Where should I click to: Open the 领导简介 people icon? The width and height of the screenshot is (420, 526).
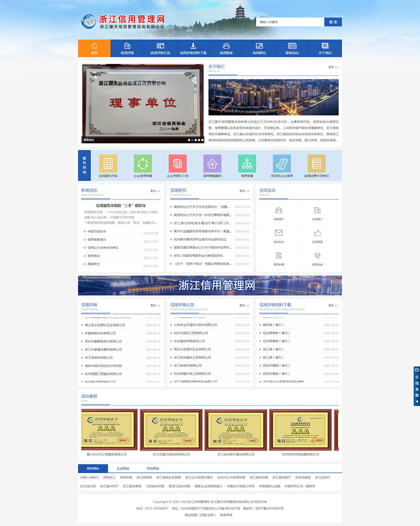278,210
